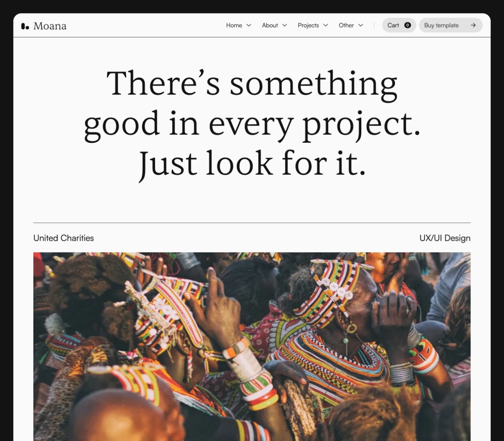Click the cart item count badge

coord(408,25)
